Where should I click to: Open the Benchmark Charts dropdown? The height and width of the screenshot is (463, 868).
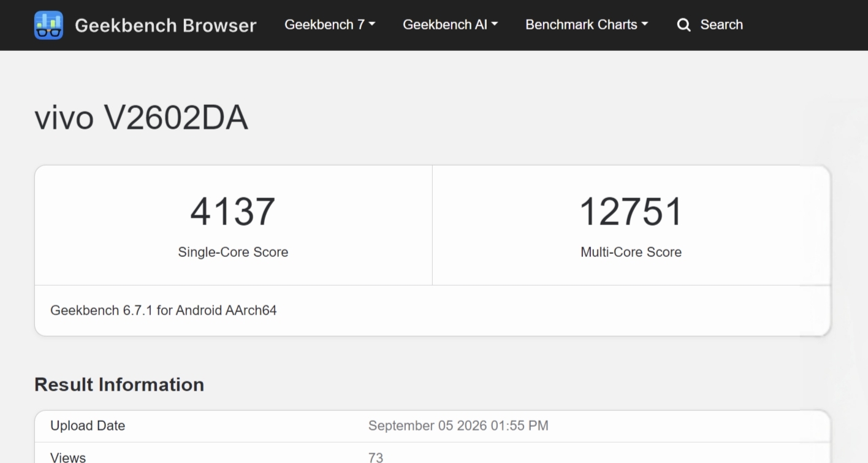point(587,25)
